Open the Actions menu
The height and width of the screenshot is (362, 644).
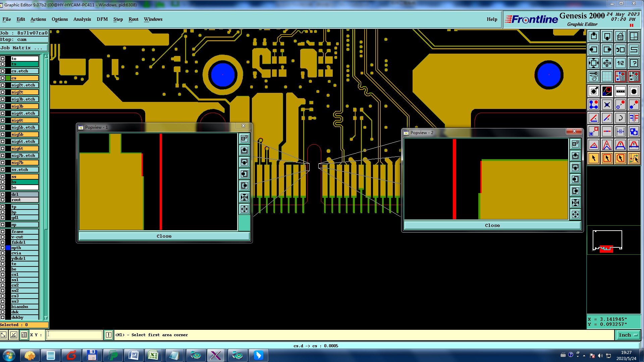click(38, 19)
